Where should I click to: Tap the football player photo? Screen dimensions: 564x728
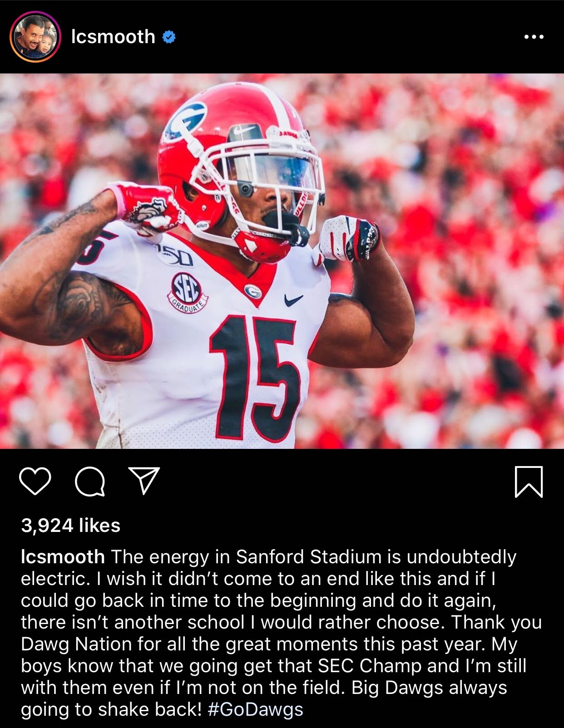(x=282, y=261)
